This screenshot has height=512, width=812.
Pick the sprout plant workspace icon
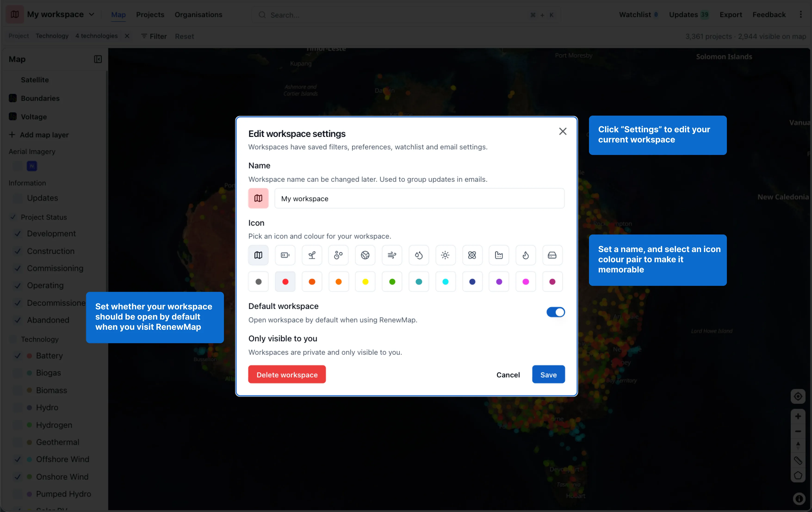coord(312,255)
